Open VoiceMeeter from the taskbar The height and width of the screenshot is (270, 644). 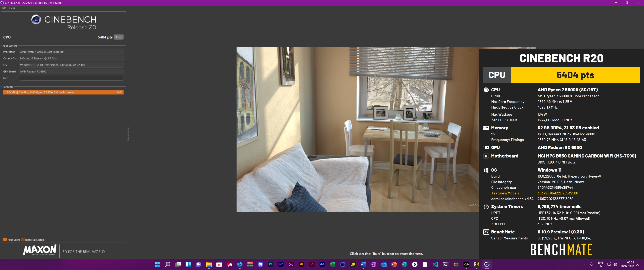coord(250,264)
